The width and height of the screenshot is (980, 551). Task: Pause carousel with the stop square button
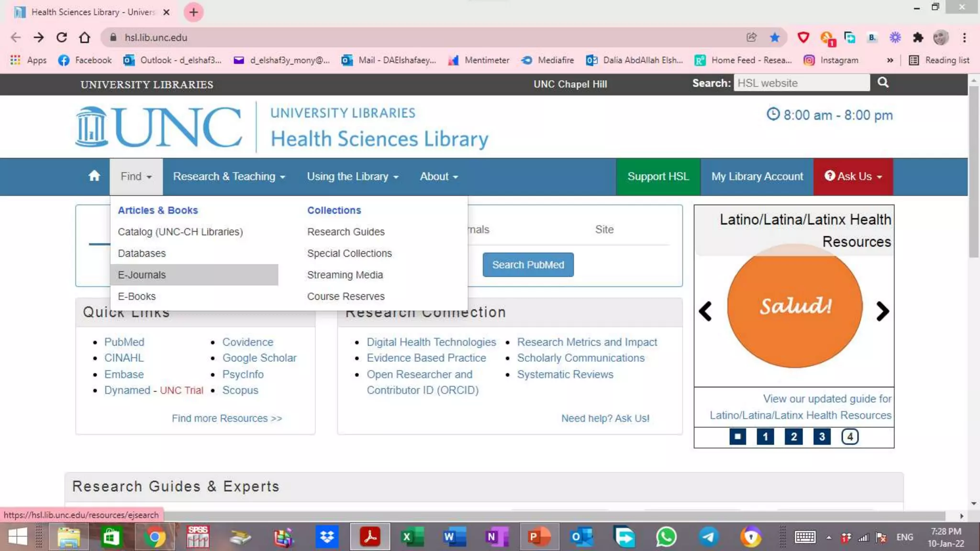pyautogui.click(x=737, y=436)
